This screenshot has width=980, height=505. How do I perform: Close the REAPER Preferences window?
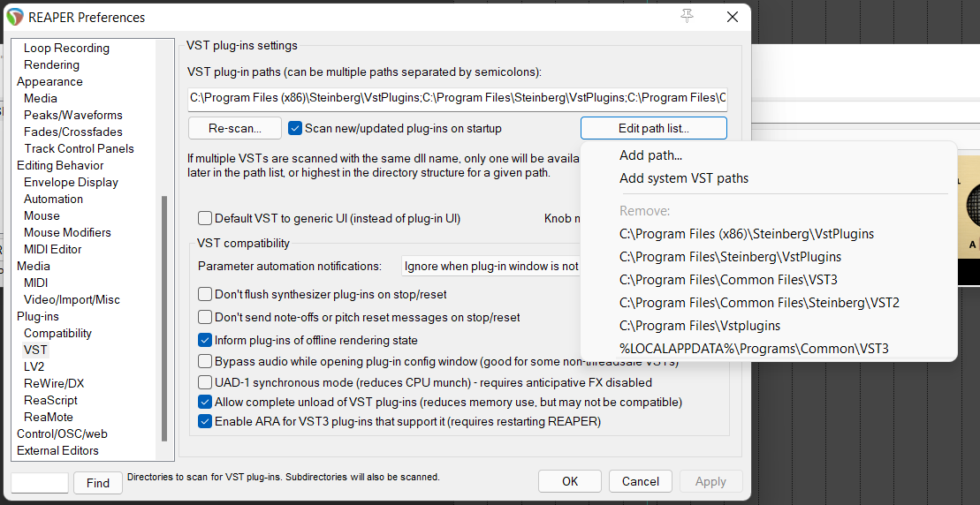733,18
